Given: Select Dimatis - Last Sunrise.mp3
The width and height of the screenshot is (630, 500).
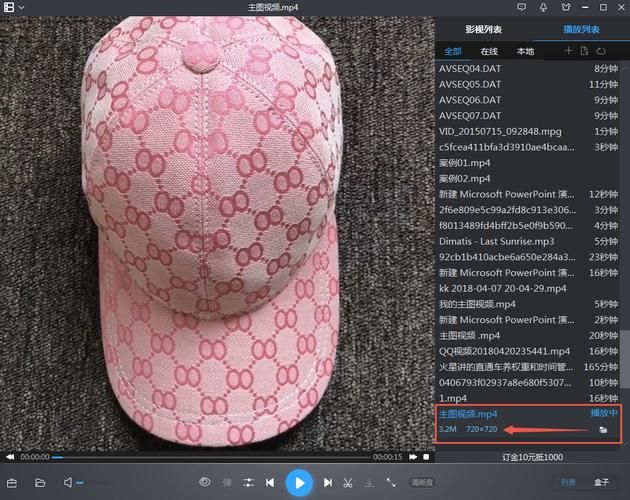Looking at the screenshot, I should click(528, 241).
